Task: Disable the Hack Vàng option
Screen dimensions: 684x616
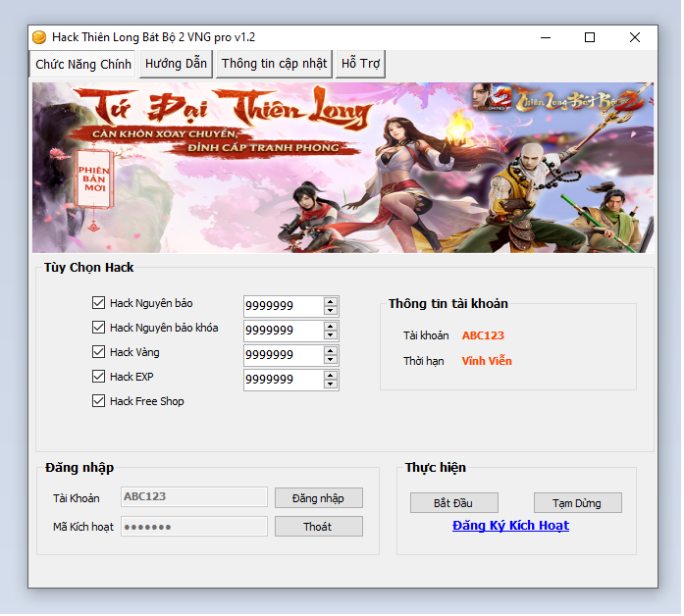Action: coord(98,352)
